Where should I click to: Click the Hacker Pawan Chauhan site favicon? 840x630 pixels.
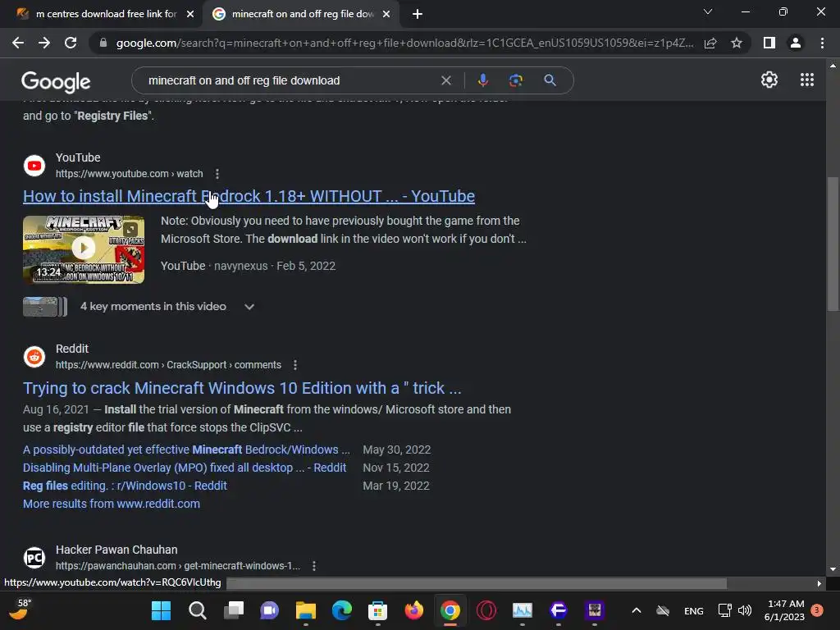34,558
